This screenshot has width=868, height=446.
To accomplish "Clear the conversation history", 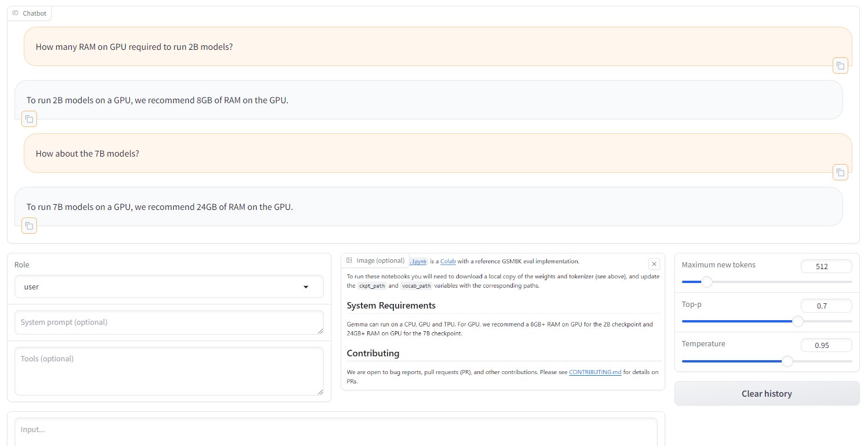I will [766, 393].
